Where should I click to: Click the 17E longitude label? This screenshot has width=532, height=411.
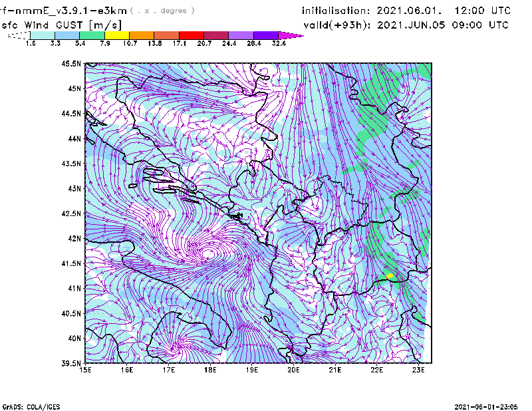(169, 370)
